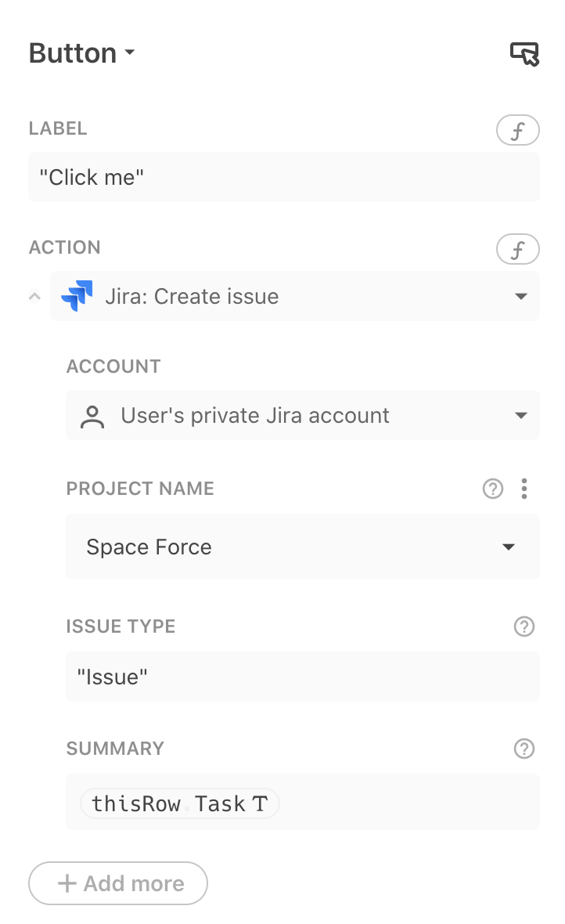Click the button tester pointer icon

[x=525, y=53]
